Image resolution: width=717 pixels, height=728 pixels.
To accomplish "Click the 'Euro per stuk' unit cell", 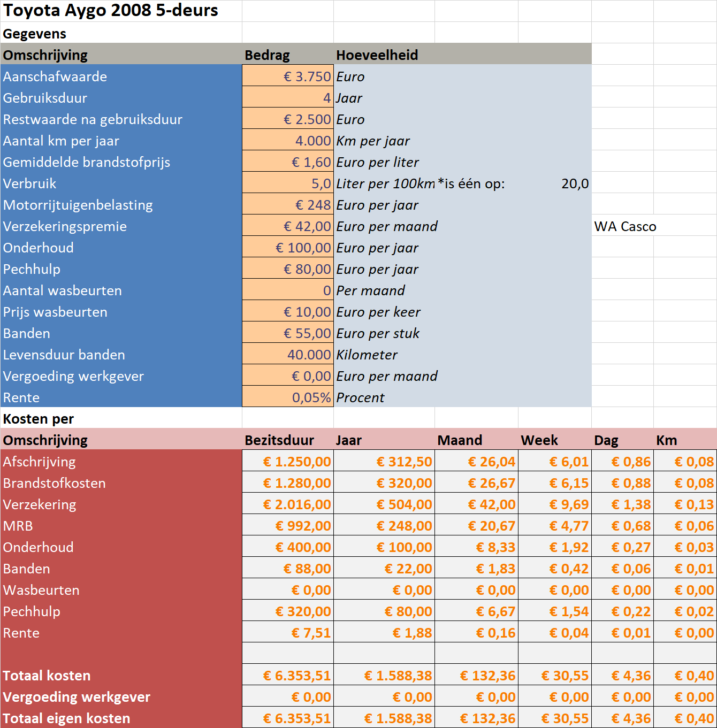I will [384, 332].
